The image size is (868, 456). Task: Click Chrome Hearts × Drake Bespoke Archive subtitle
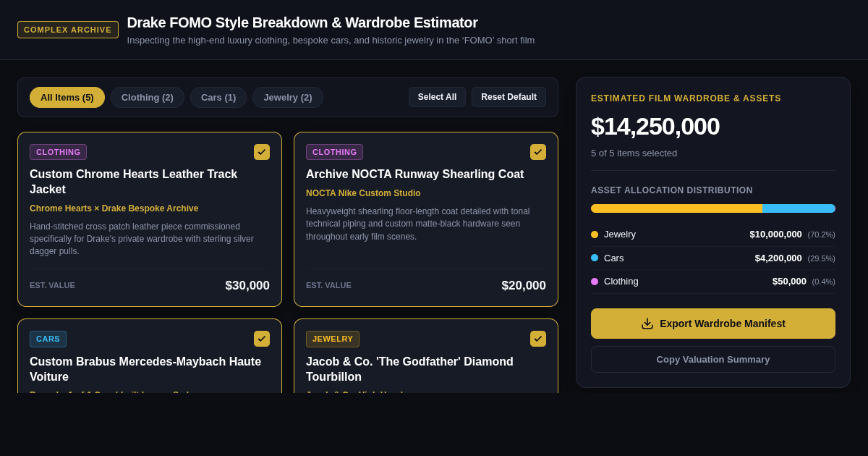[x=114, y=208]
